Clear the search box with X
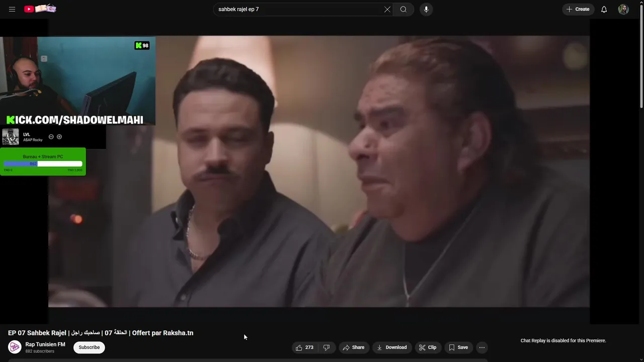 pyautogui.click(x=387, y=9)
